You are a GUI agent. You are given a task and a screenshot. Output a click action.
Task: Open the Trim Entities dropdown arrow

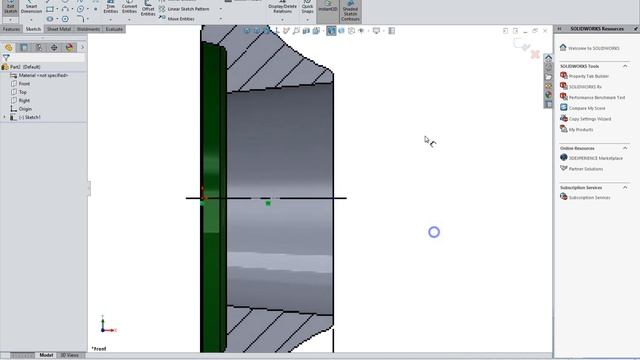pyautogui.click(x=111, y=19)
